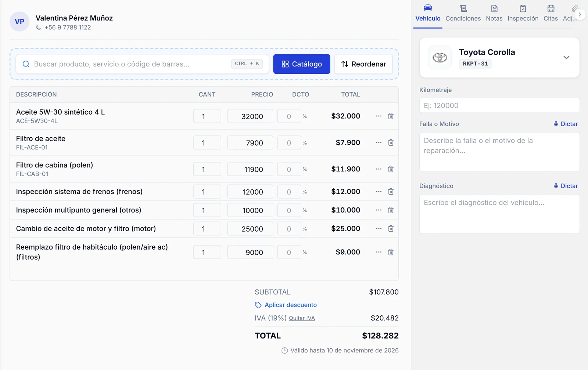Screen dimensions: 588x370
Task: Click the Kilometraje input field
Action: point(499,105)
